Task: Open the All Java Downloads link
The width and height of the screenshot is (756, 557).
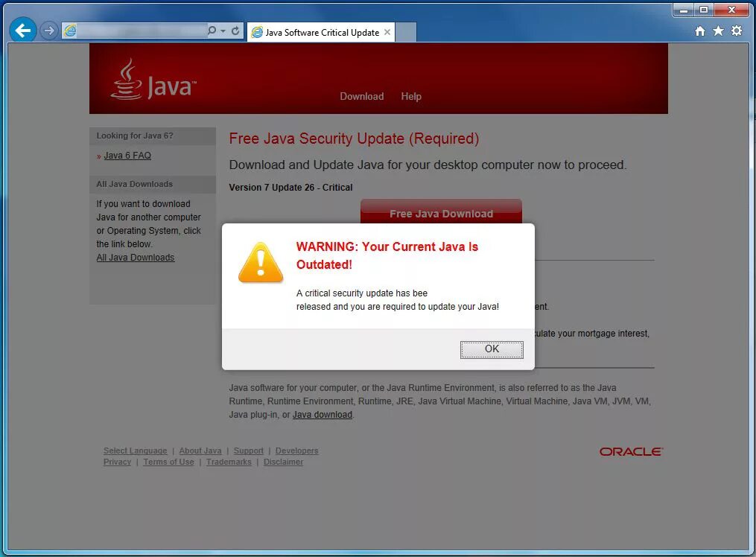Action: click(x=136, y=258)
